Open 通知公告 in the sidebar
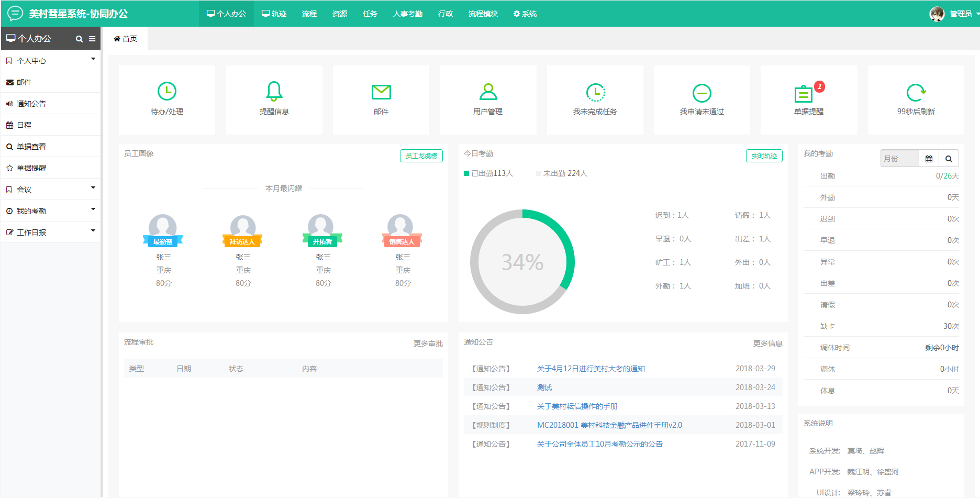Image resolution: width=980 pixels, height=499 pixels. pos(51,104)
